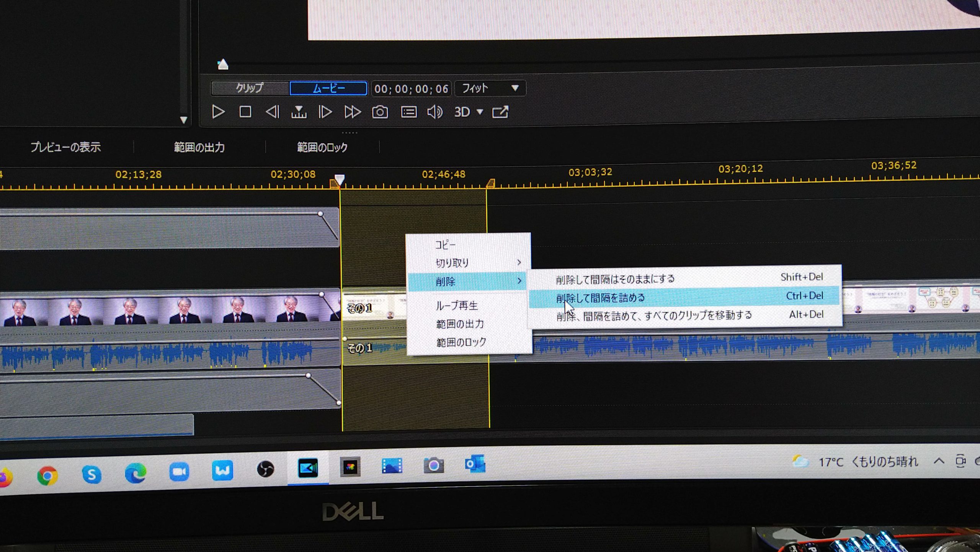
Task: Open the film strip photo app in taskbar
Action: pos(392,466)
